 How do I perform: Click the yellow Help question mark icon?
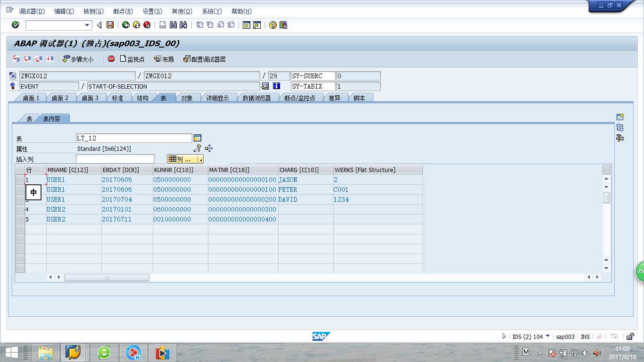(x=272, y=25)
